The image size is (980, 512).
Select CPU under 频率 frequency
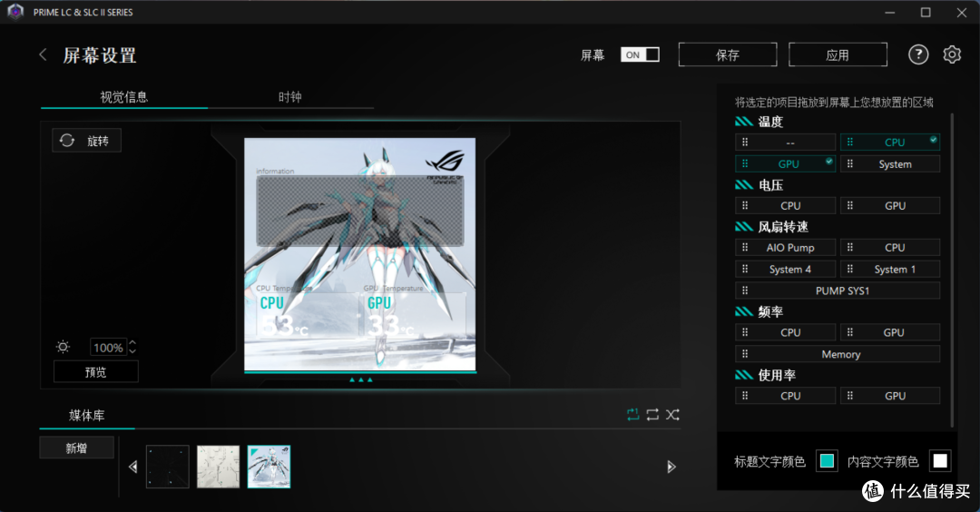pos(785,332)
